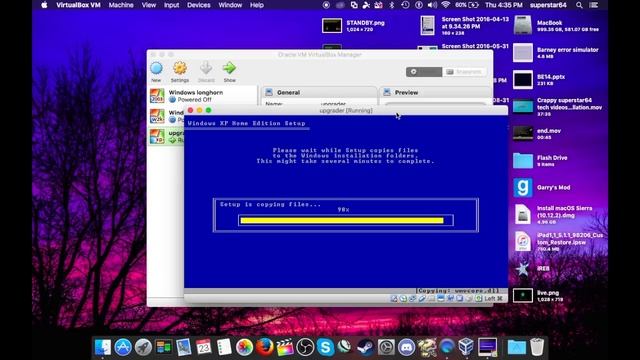Open the Devices menu
The width and height of the screenshot is (640, 360).
pyautogui.click(x=199, y=5)
